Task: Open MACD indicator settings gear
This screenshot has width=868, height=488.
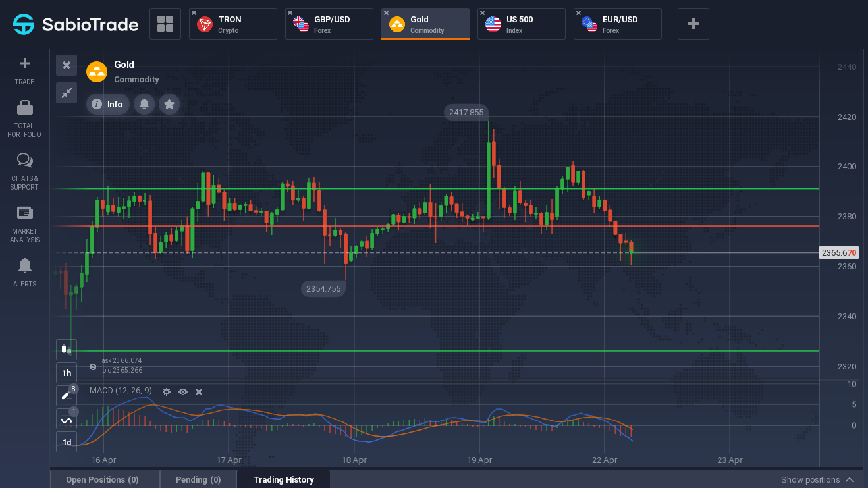Action: click(x=167, y=392)
